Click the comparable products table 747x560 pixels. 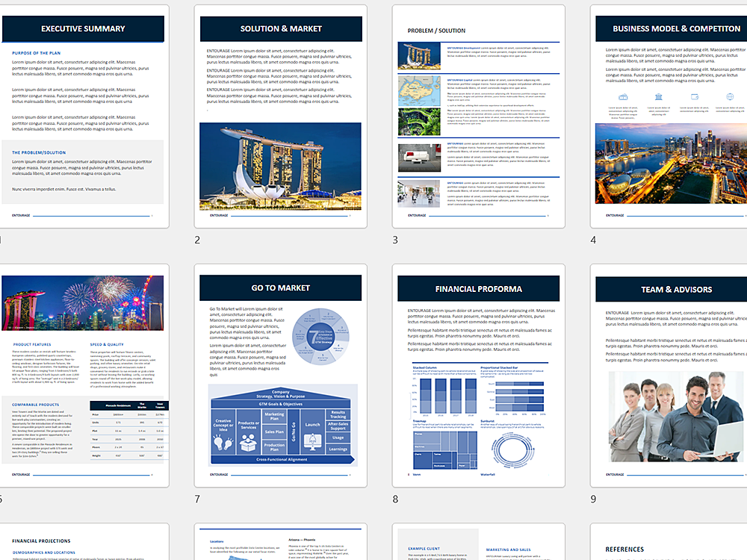[129, 430]
